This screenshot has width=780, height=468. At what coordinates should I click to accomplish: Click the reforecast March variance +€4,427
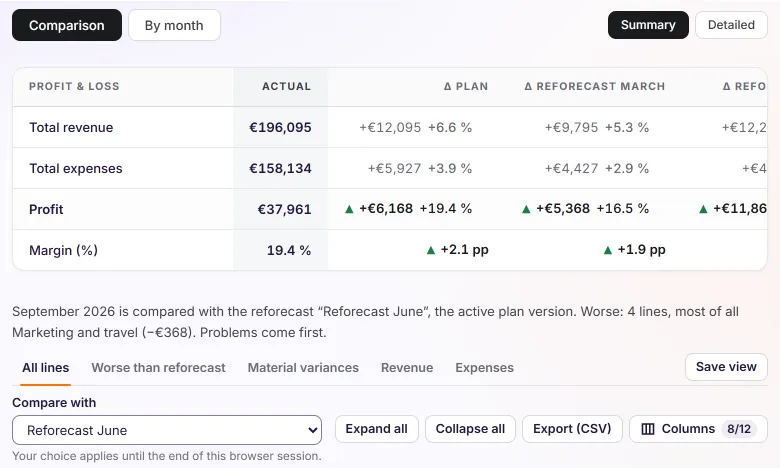[x=572, y=169]
